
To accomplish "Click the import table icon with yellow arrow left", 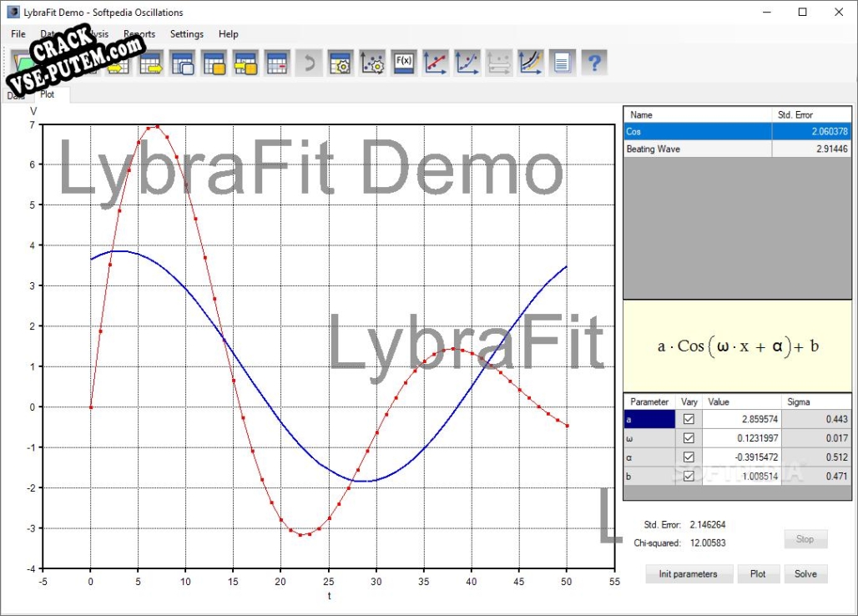I will click(x=119, y=63).
